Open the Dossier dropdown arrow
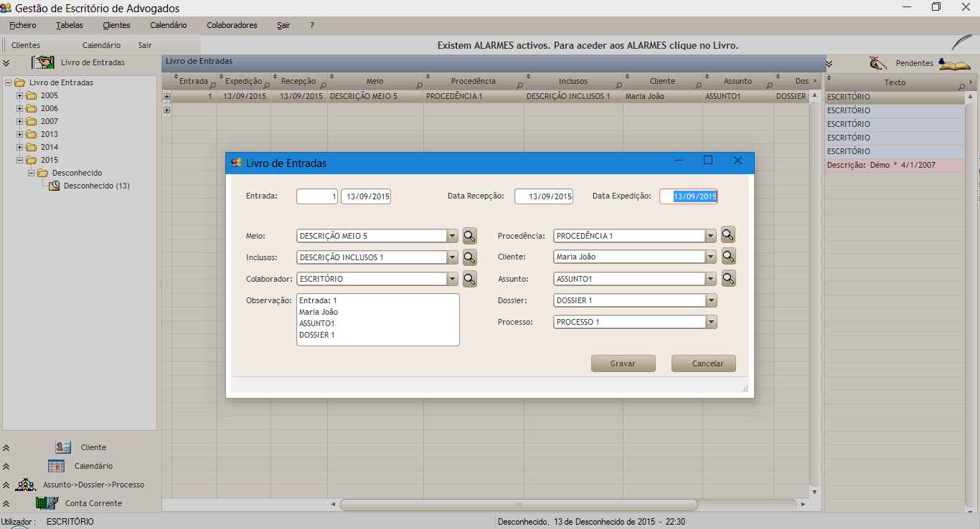This screenshot has height=529, width=980. 711,301
